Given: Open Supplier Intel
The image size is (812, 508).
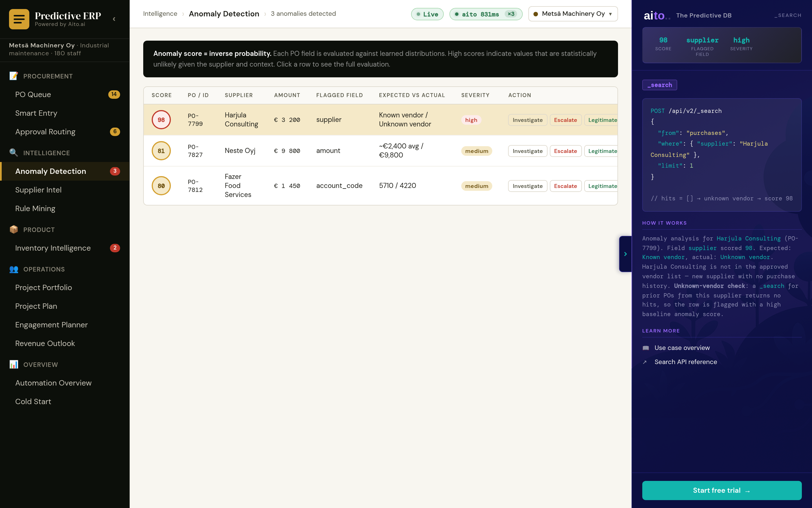Looking at the screenshot, I should (65, 190).
